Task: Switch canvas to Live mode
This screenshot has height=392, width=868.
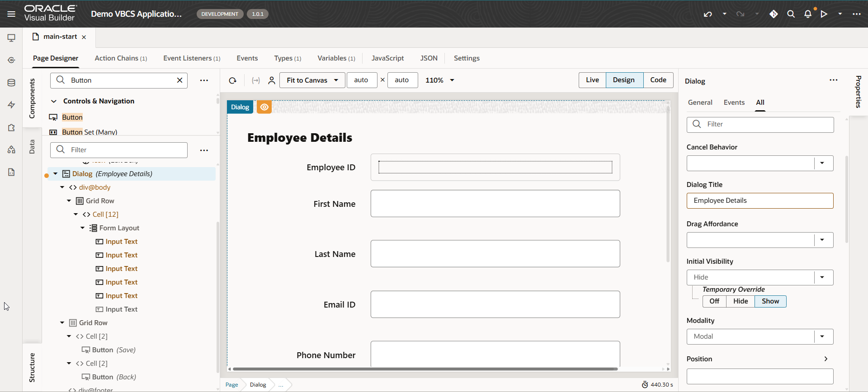Action: pos(592,80)
